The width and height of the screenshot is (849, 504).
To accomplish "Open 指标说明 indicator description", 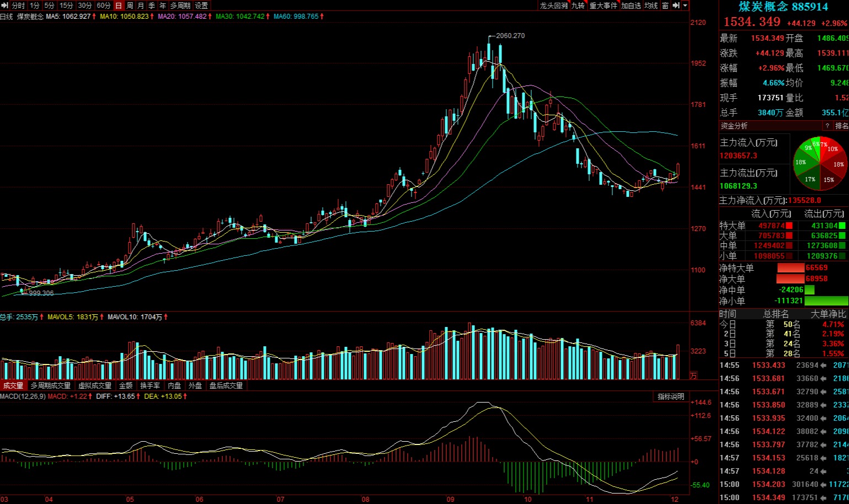I will pyautogui.click(x=671, y=396).
